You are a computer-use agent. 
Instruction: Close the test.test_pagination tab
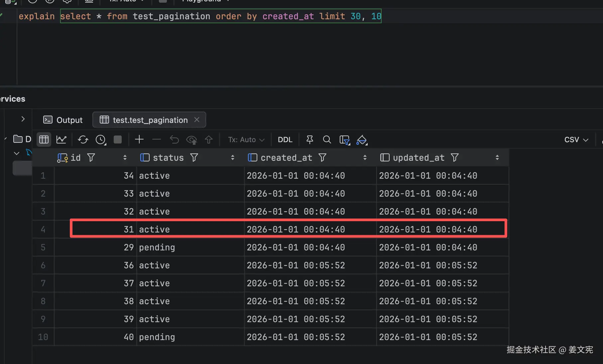click(x=197, y=120)
